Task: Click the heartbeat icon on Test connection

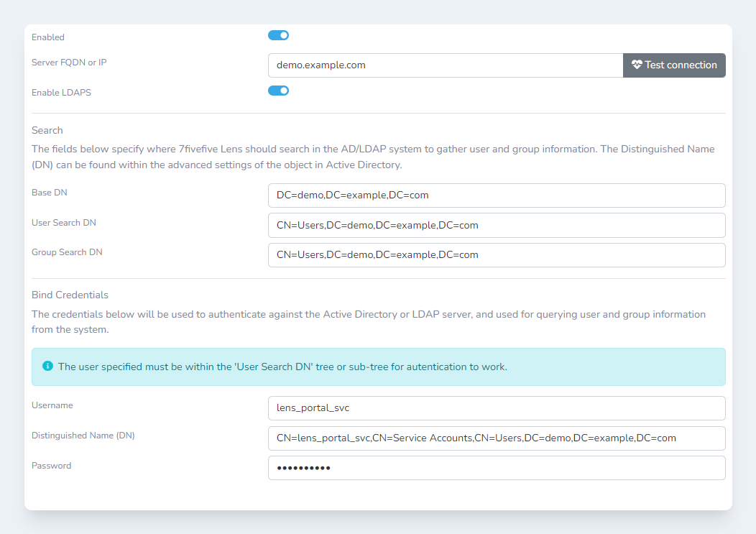Action: [637, 65]
